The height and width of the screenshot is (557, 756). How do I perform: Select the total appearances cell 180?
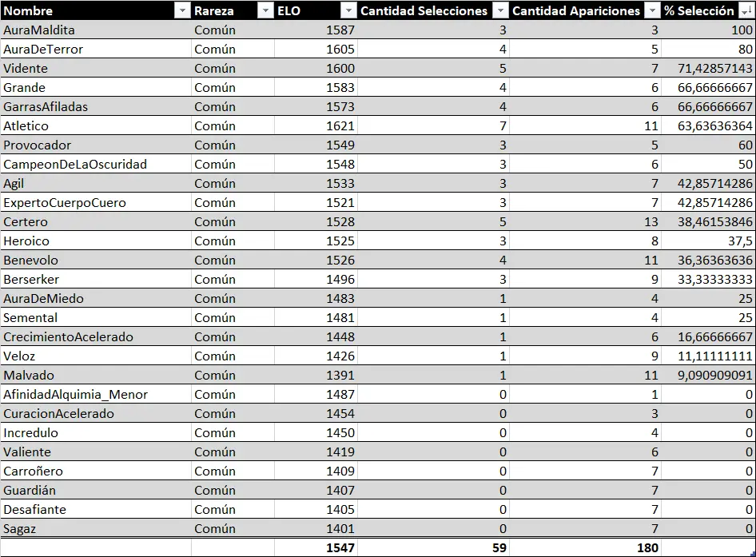click(585, 547)
